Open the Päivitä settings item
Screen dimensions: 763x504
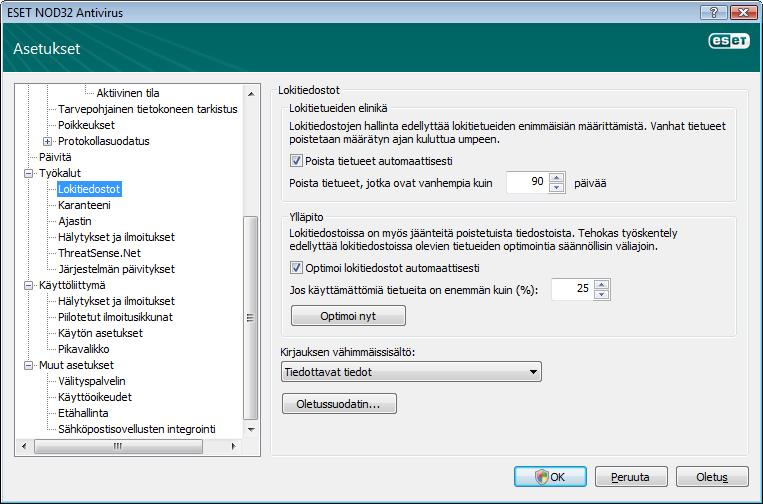click(55, 157)
